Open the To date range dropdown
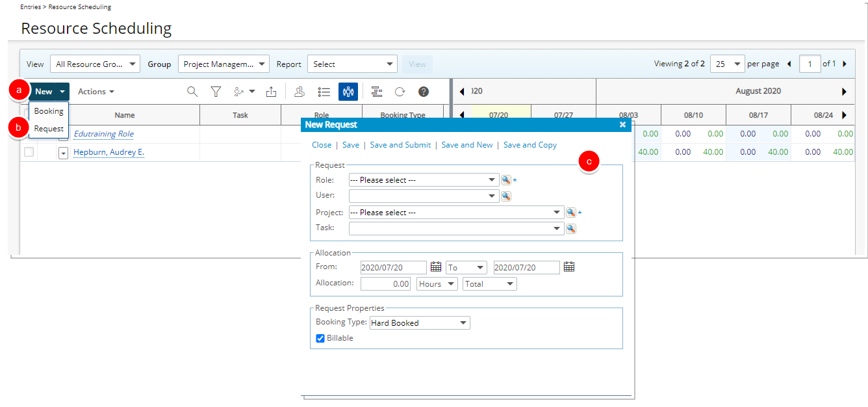868x407 pixels. tap(466, 268)
